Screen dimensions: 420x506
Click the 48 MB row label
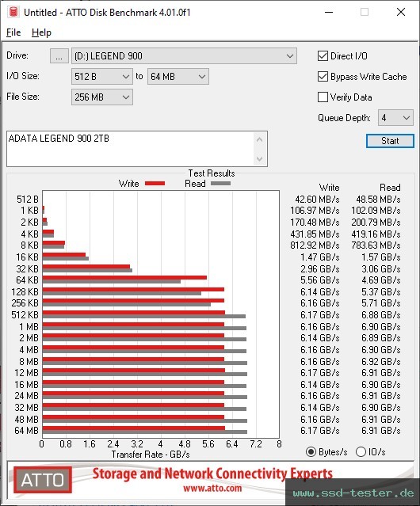point(26,420)
